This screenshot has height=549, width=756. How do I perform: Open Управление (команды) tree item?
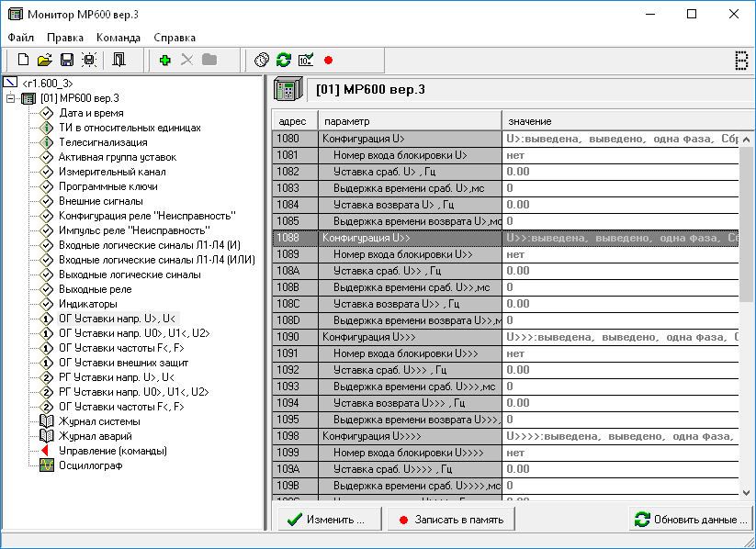click(x=112, y=451)
